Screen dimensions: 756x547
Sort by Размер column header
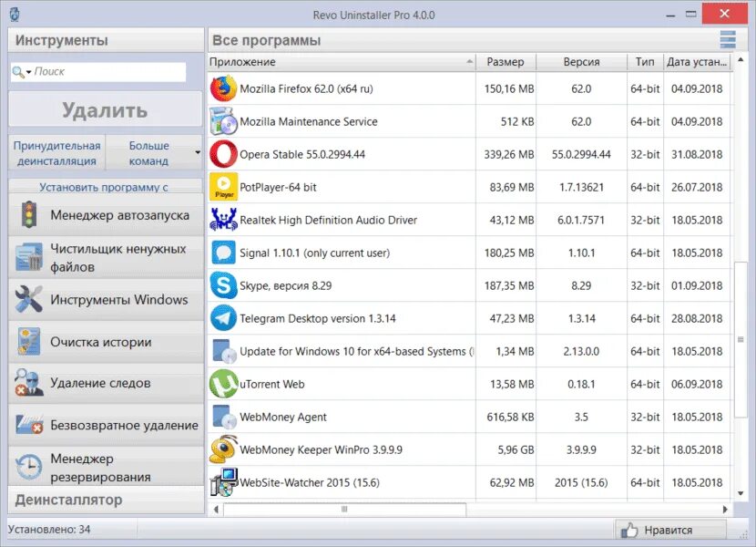point(506,62)
